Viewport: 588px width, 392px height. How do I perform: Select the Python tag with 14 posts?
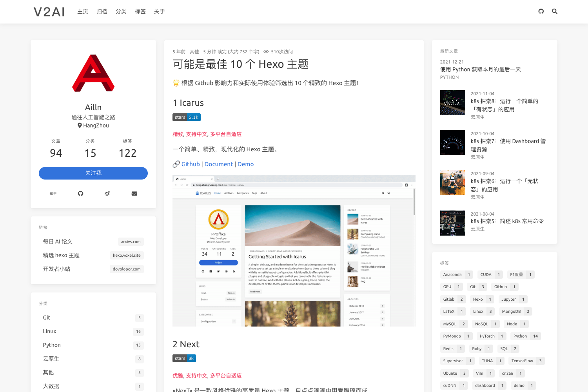tap(526, 336)
